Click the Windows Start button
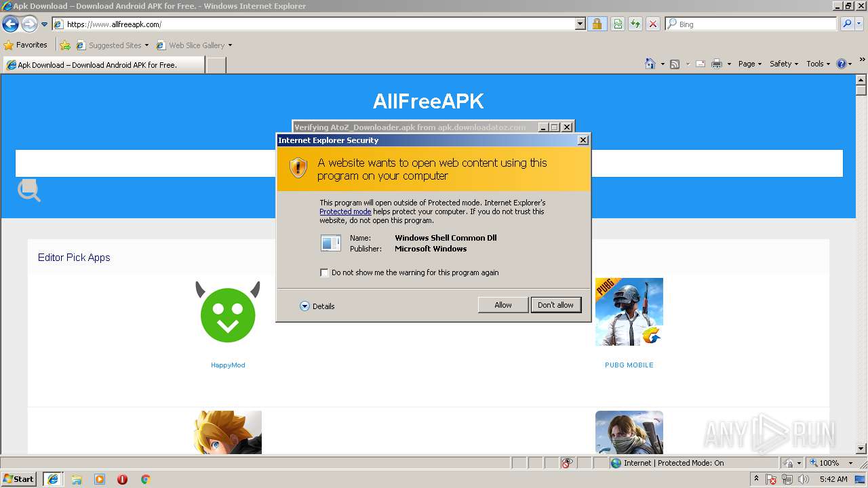The image size is (868, 488). coord(19,479)
